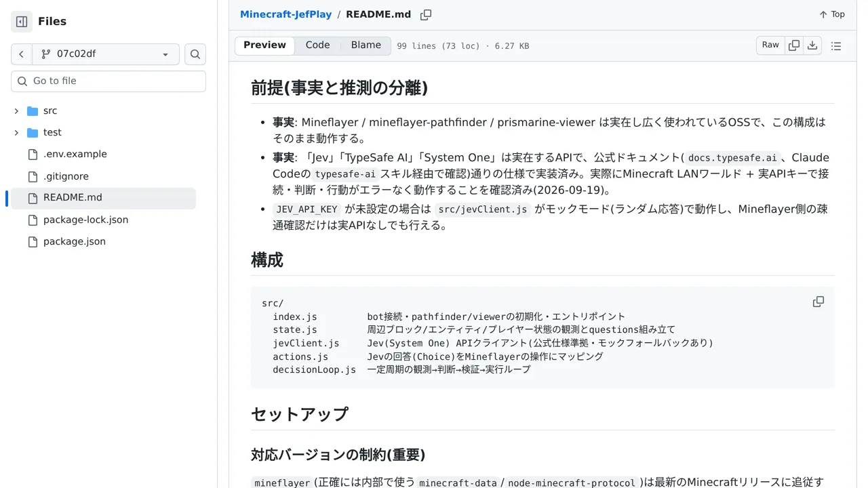Viewport: 868px width, 488px height.
Task: Open the Minecraft-JefPlay repository link
Action: [286, 15]
